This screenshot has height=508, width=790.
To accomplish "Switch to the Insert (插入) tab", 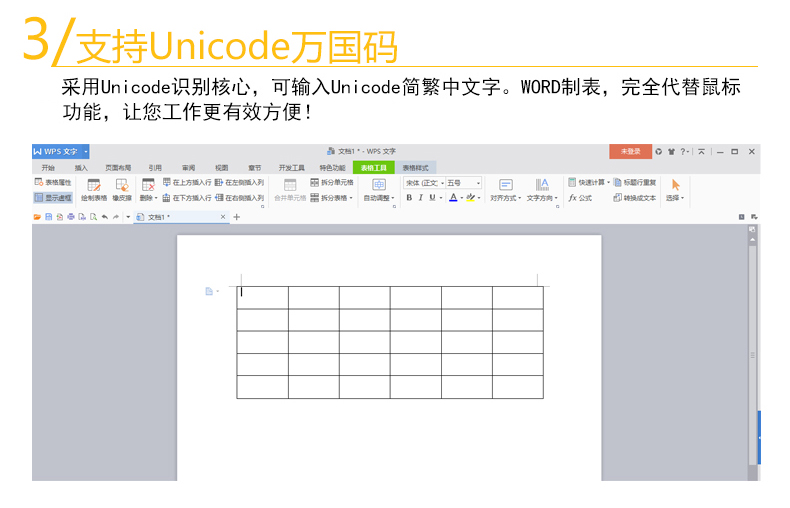I will pyautogui.click(x=81, y=168).
